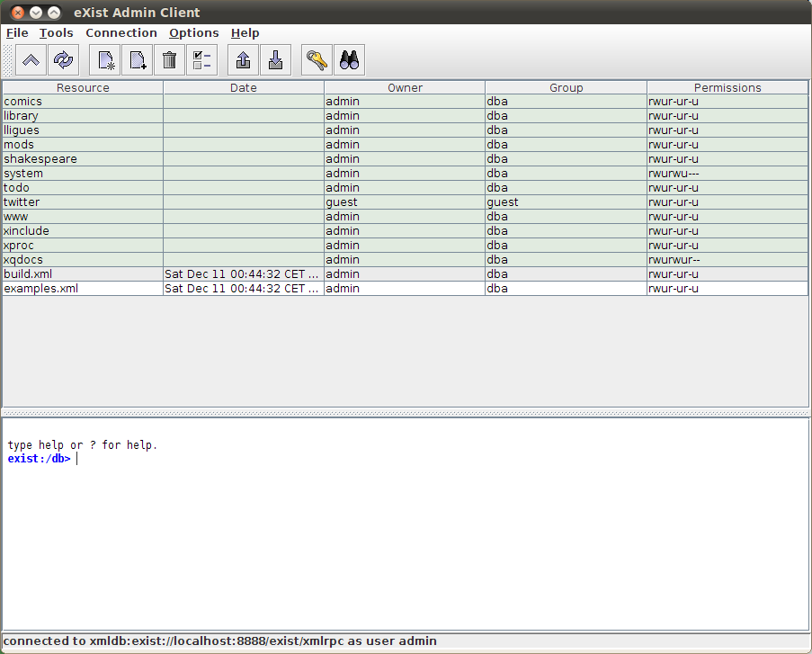812x654 pixels.
Task: Refresh the collection view
Action: click(63, 60)
